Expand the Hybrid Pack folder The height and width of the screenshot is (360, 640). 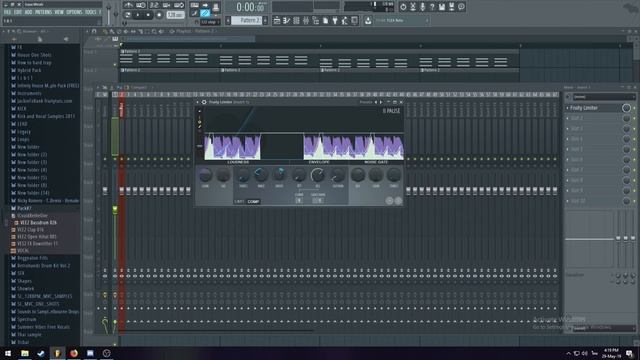click(x=29, y=70)
